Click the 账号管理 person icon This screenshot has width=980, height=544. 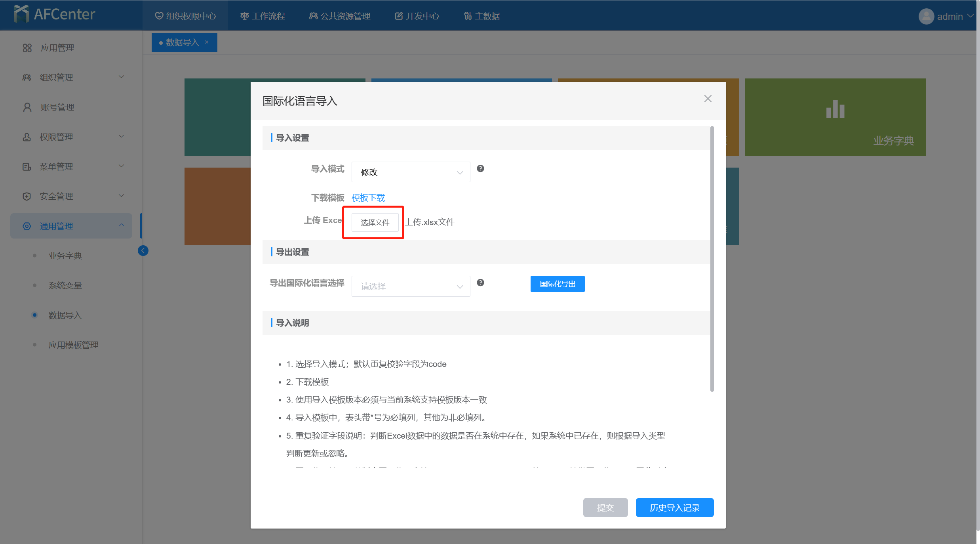27,107
